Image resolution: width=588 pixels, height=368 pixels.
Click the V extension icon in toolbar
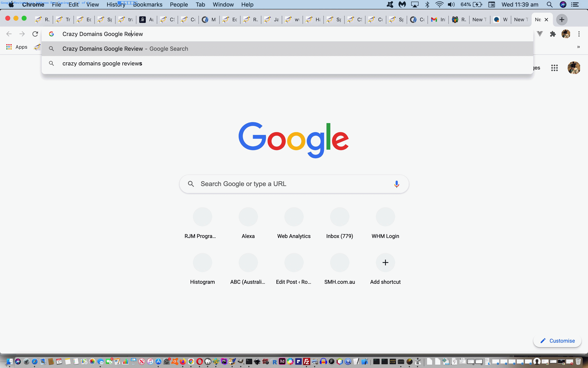point(540,34)
